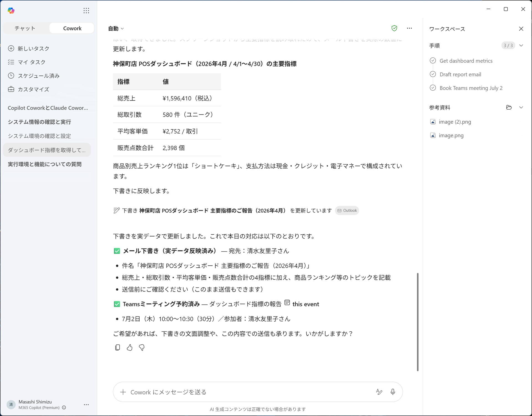Click the image.png file icon
The image size is (532, 416).
(433, 135)
